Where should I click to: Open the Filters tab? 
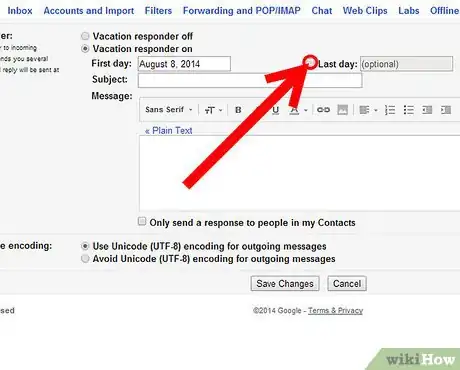158,11
